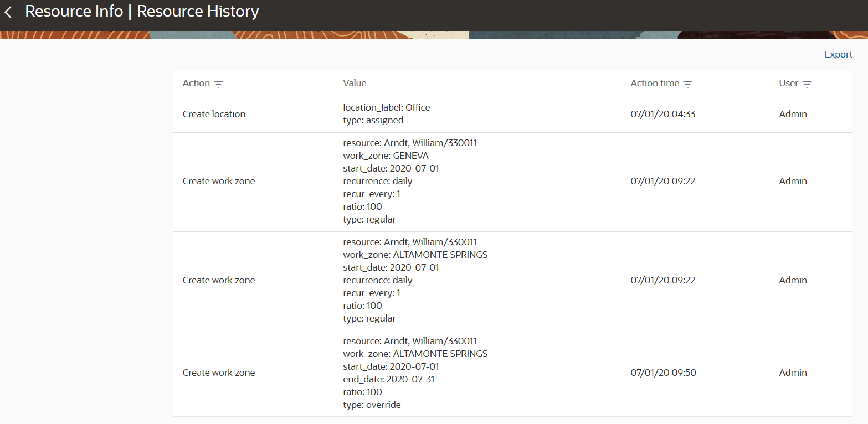Click the back arrow in the header bar
Viewport: 868px width, 424px height.
click(x=8, y=11)
